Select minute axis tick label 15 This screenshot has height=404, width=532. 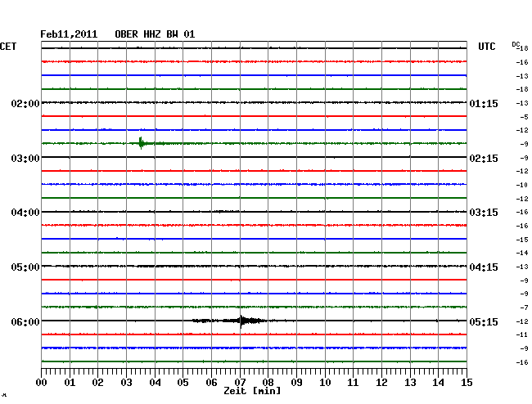point(467,383)
